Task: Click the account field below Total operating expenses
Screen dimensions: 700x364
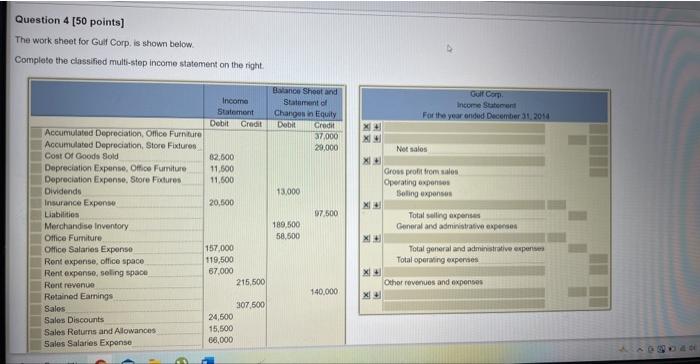Action: 464,271
